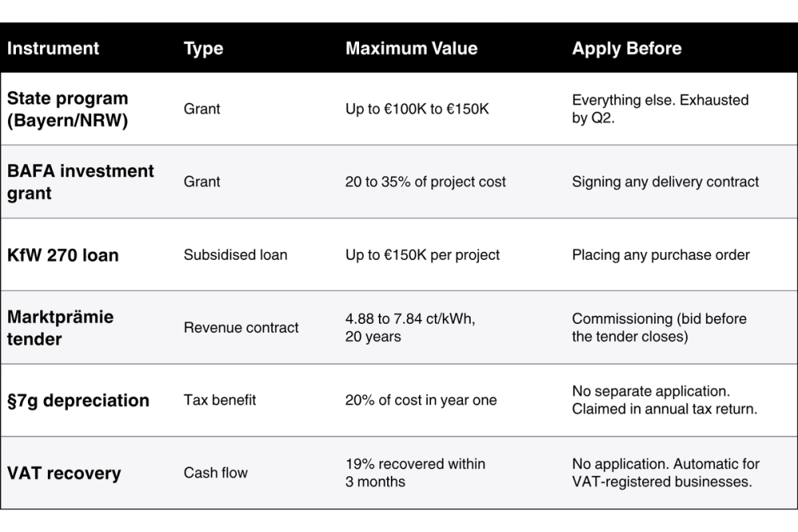This screenshot has width=798, height=532.
Task: Select the Revenue contract cell
Action: pyautogui.click(x=241, y=328)
